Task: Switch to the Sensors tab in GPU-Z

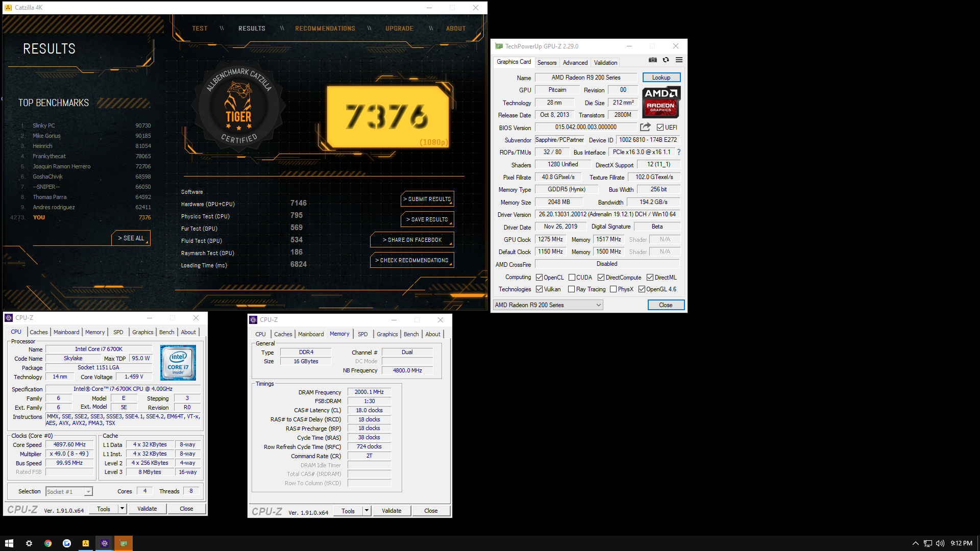Action: click(x=547, y=63)
